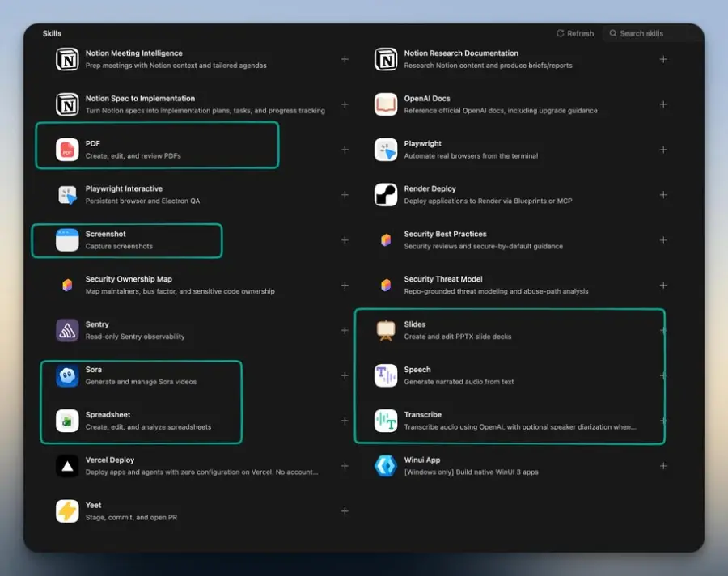Select the Transcribe skill name
This screenshot has width=728, height=576.
[422, 414]
